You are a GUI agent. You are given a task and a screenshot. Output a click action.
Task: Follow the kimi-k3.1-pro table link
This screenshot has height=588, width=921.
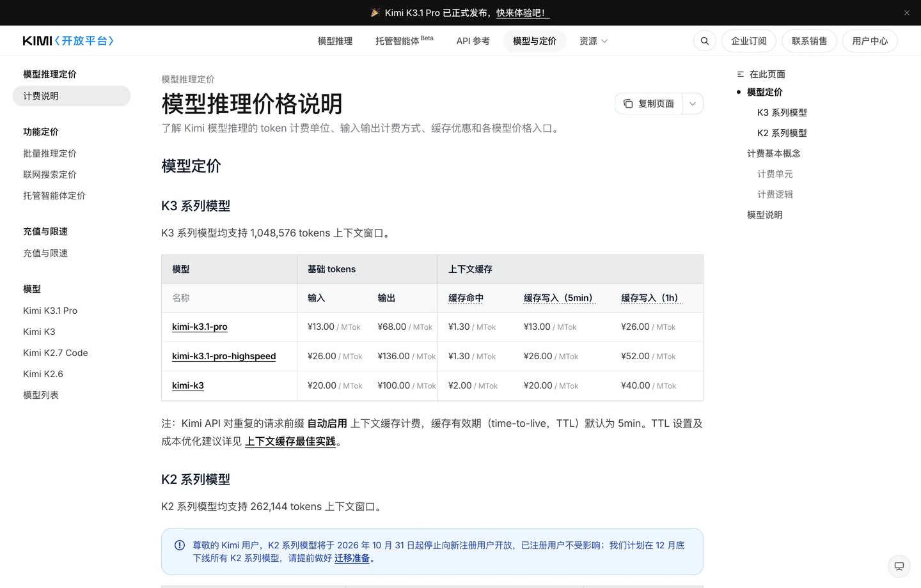[200, 327]
